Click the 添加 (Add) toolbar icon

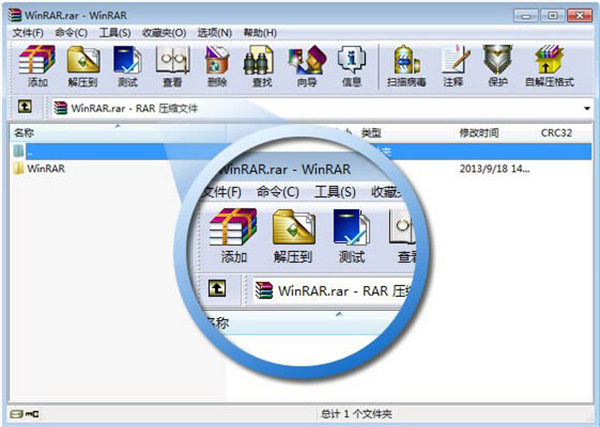pos(37,60)
